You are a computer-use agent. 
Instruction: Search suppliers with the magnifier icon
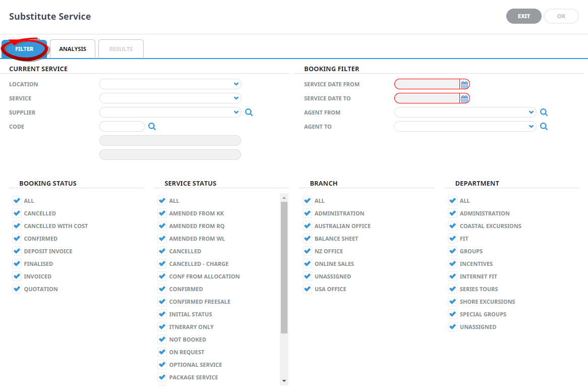(x=249, y=112)
